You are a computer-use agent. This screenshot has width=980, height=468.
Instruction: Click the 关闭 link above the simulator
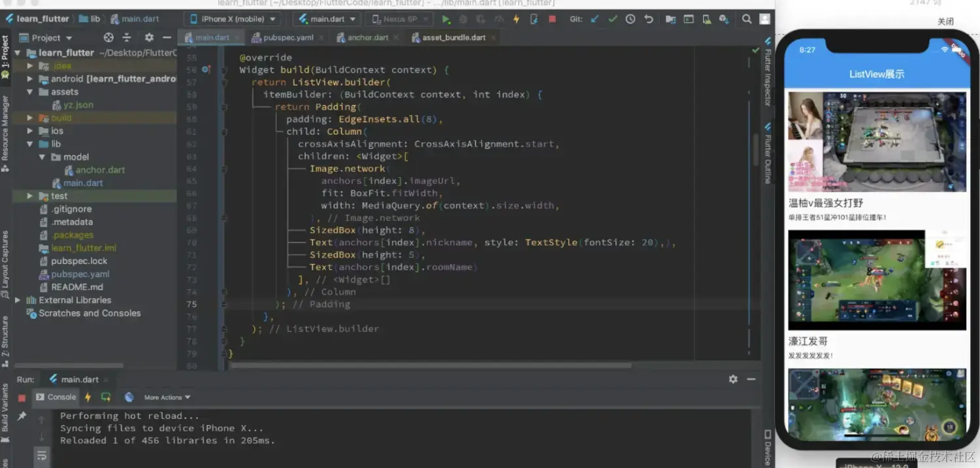click(x=945, y=22)
